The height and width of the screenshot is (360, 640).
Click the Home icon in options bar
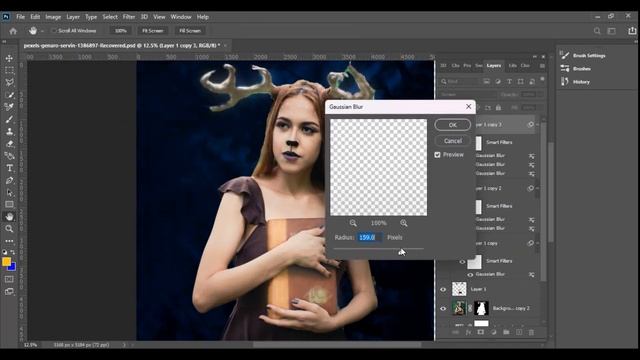pyautogui.click(x=13, y=31)
